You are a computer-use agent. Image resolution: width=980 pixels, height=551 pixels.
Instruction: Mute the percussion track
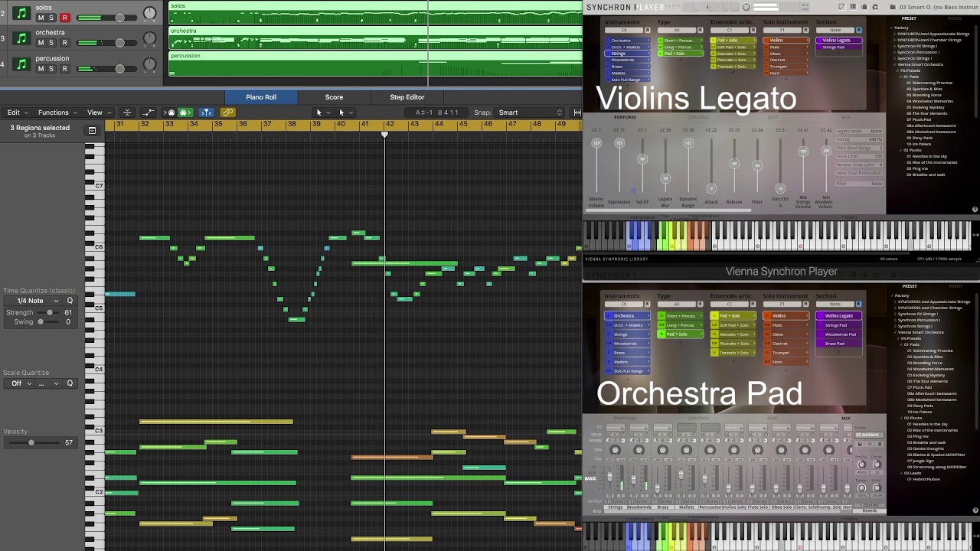pos(41,68)
